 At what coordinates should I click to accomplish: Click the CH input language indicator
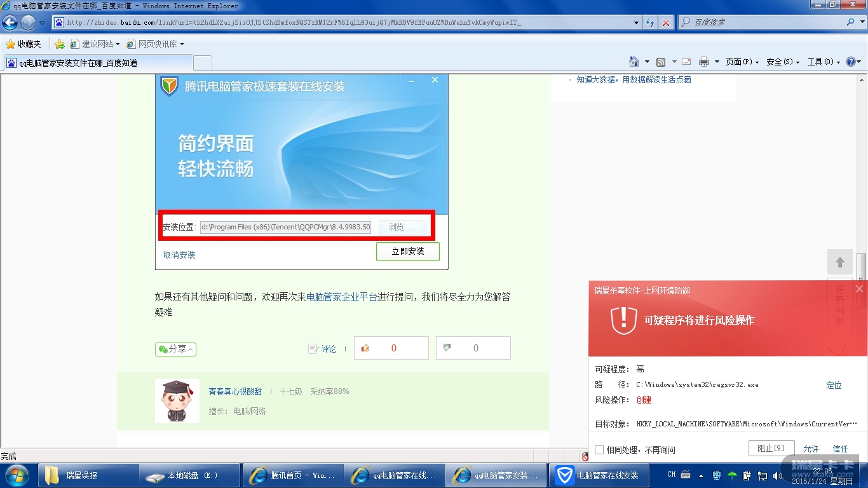click(x=671, y=475)
